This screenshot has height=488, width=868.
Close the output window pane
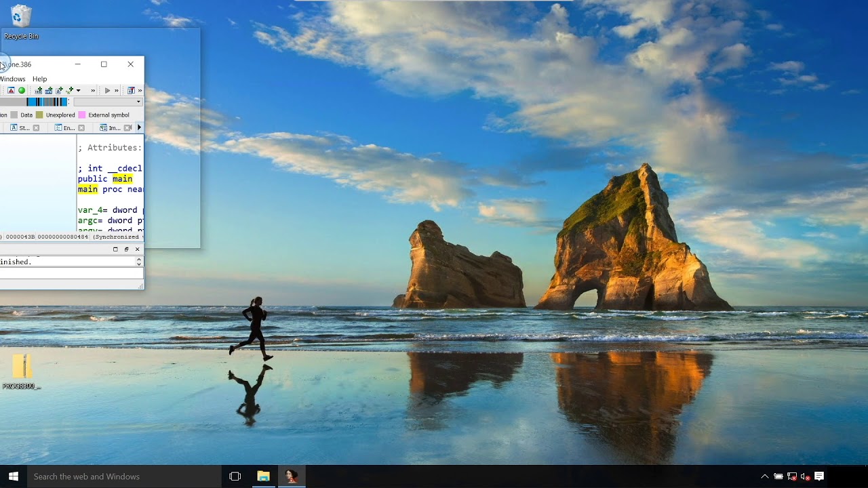[x=137, y=249]
